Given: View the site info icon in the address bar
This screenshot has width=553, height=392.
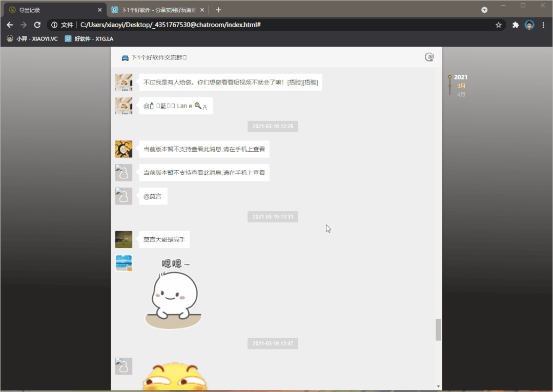Looking at the screenshot, I should click(54, 25).
